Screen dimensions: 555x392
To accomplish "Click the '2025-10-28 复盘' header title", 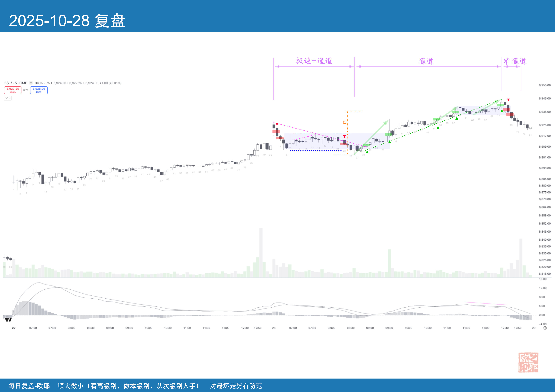I will coord(67,21).
